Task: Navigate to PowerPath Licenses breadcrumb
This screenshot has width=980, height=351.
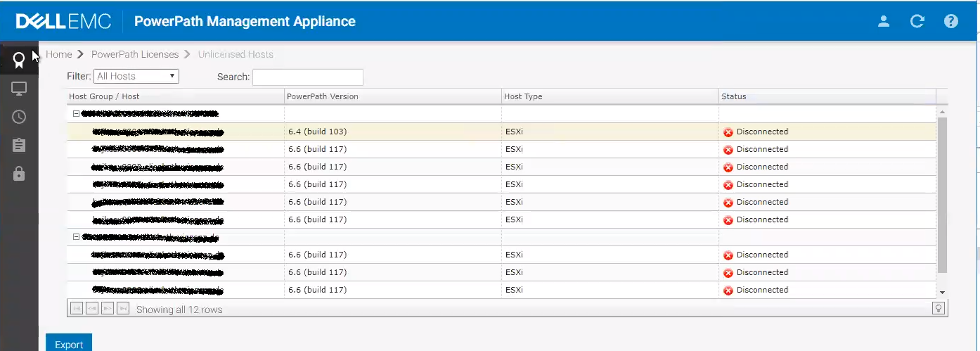Action: (x=134, y=54)
